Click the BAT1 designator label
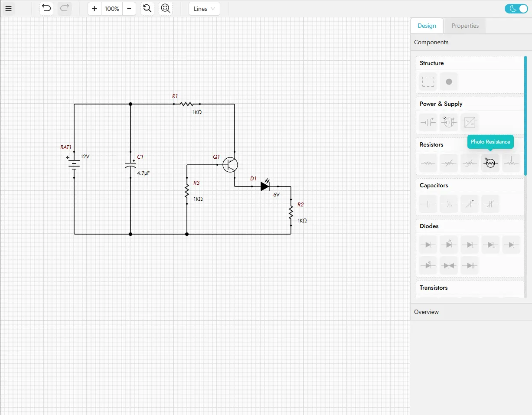This screenshot has width=532, height=415. tap(66, 147)
